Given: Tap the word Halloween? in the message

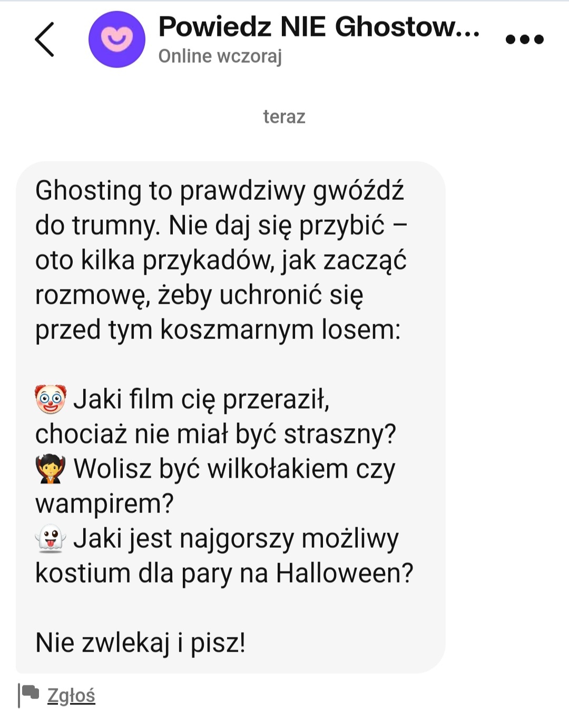Looking at the screenshot, I should (x=345, y=573).
